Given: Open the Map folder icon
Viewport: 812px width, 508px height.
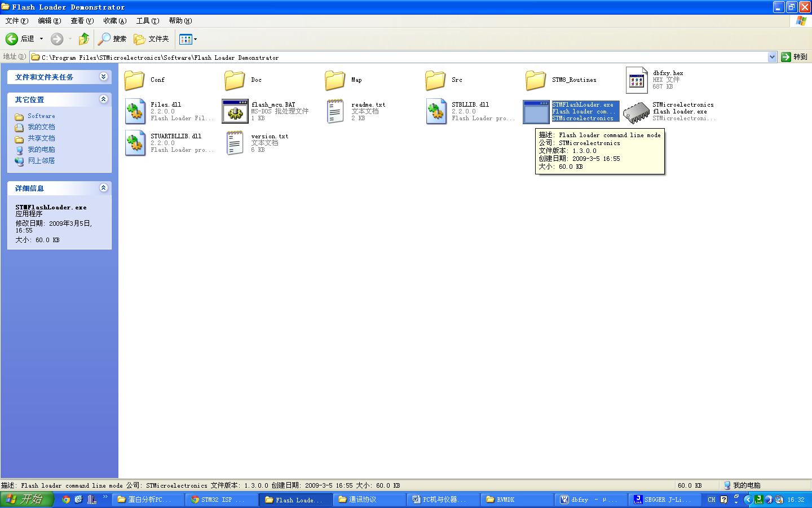Looking at the screenshot, I should [x=335, y=80].
